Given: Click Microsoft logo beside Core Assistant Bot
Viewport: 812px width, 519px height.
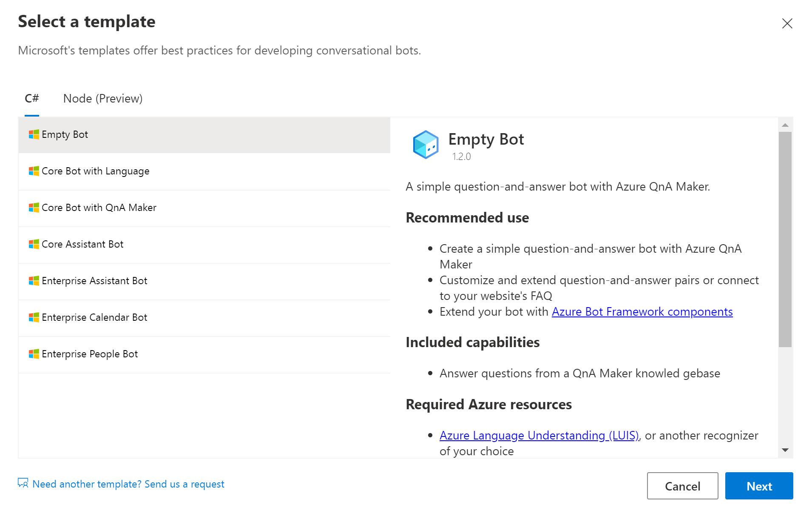Looking at the screenshot, I should (x=34, y=244).
